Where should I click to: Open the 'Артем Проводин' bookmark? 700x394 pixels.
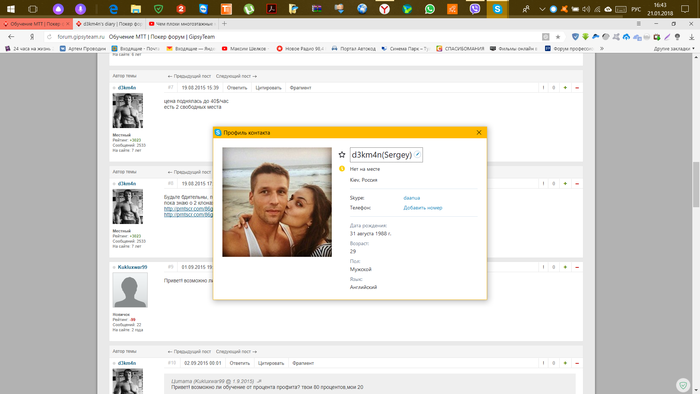tap(83, 48)
